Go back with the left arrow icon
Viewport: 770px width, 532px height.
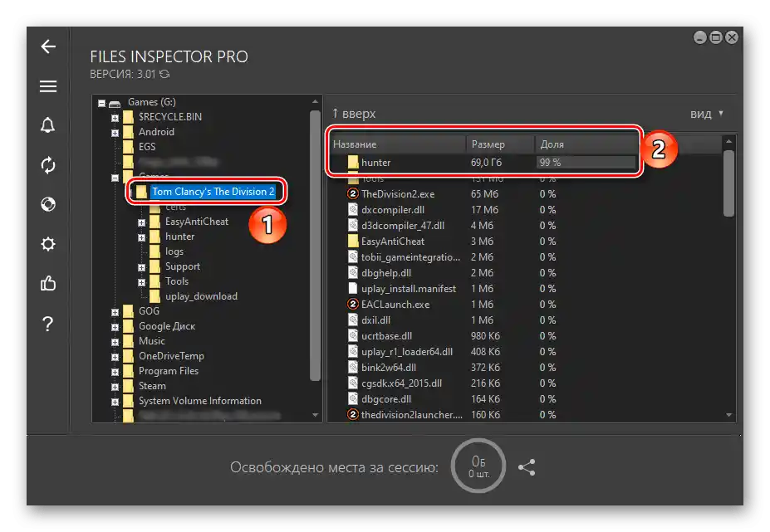point(48,46)
